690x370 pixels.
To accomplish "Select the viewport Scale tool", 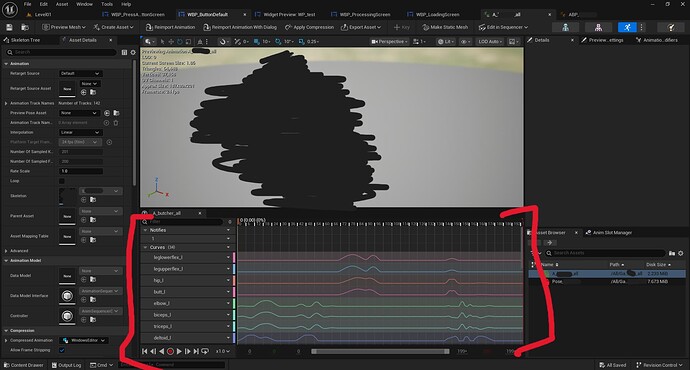I will pyautogui.click(x=188, y=42).
